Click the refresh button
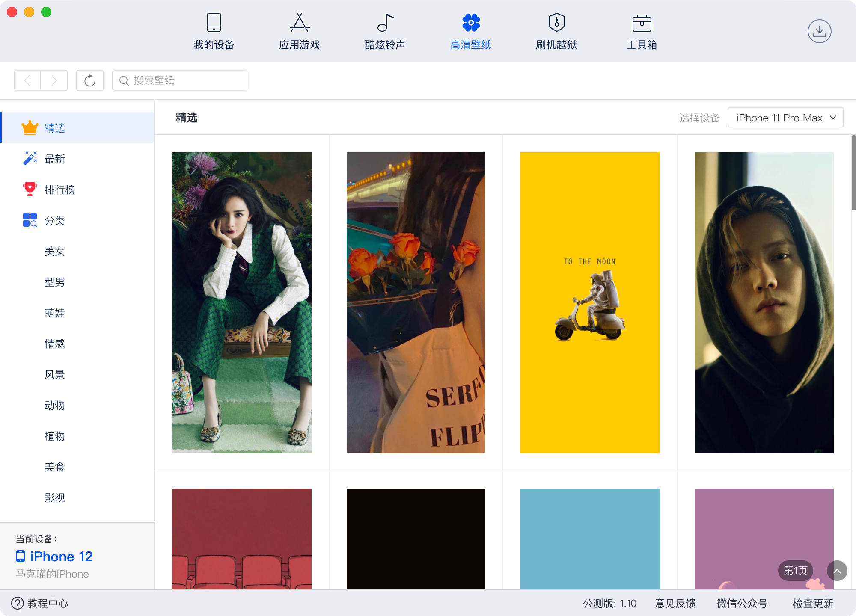The height and width of the screenshot is (616, 856). pyautogui.click(x=89, y=80)
